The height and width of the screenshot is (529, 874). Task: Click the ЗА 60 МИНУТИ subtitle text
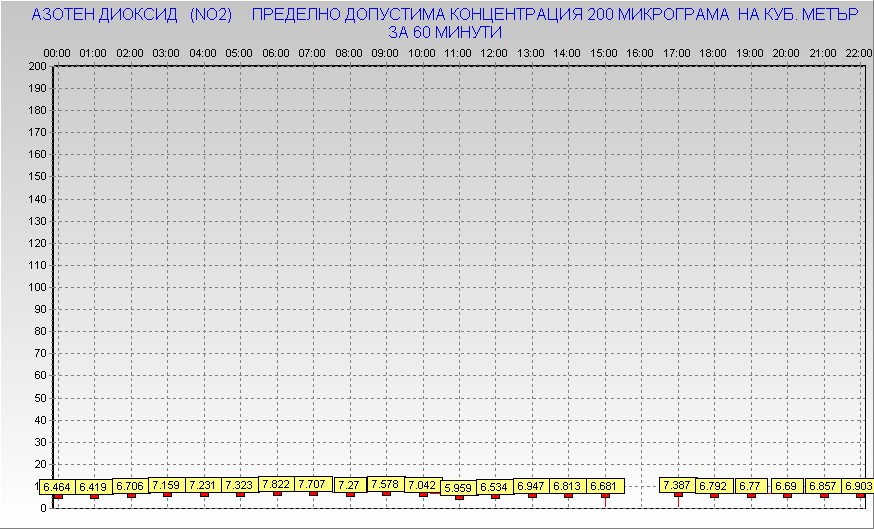444,32
